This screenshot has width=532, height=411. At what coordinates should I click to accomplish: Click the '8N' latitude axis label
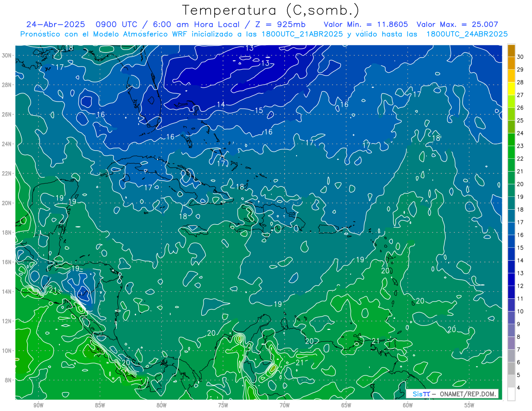tap(8, 380)
